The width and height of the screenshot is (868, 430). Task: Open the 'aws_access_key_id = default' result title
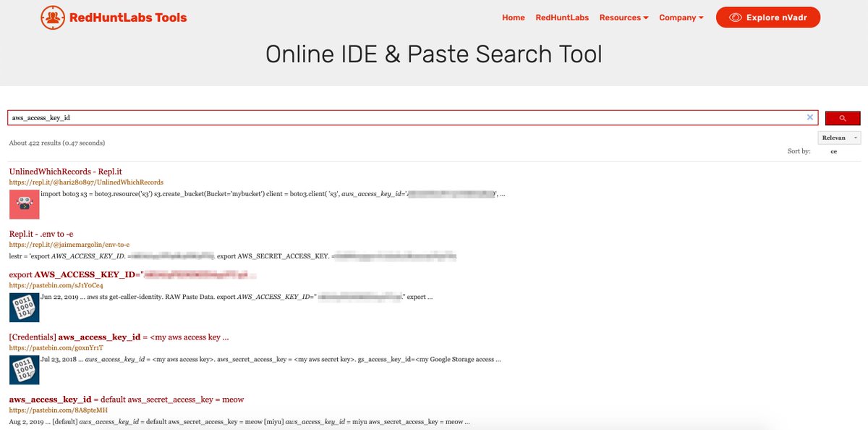click(127, 399)
